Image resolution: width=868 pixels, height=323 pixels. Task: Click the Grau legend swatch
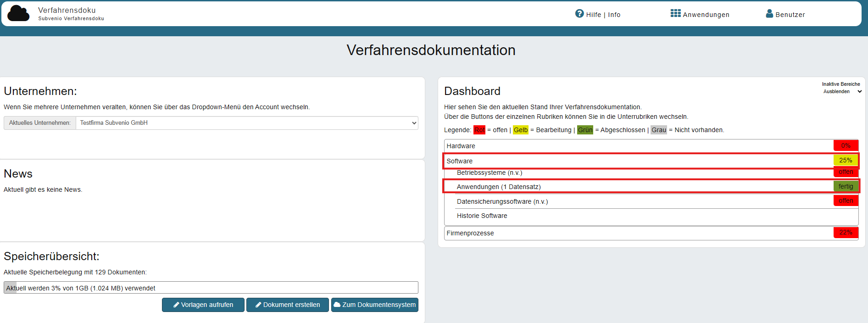(x=659, y=130)
